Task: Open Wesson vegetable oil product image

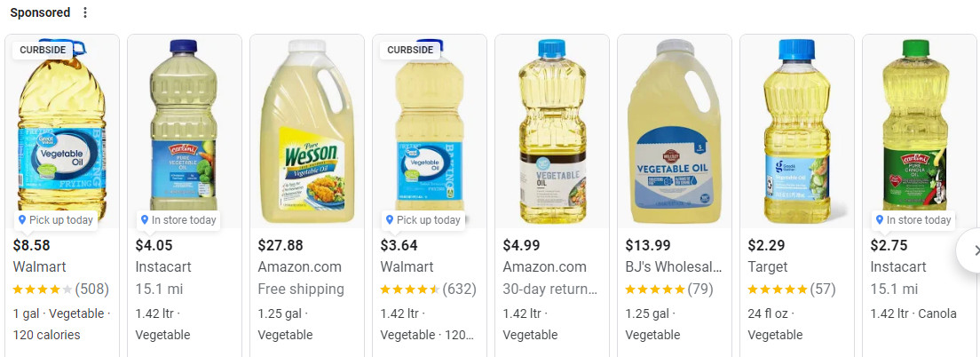Action: pyautogui.click(x=307, y=131)
